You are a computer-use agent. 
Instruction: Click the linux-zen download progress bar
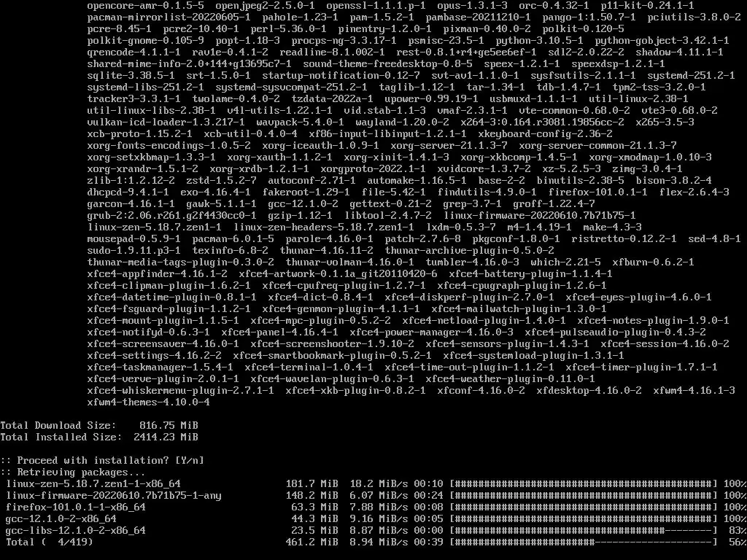coord(584,483)
